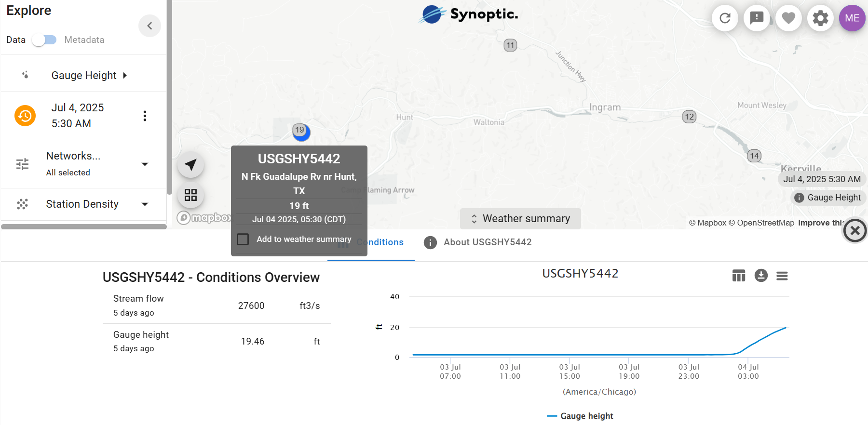Select the station marker labeled 19
This screenshot has width=868, height=425.
(301, 131)
